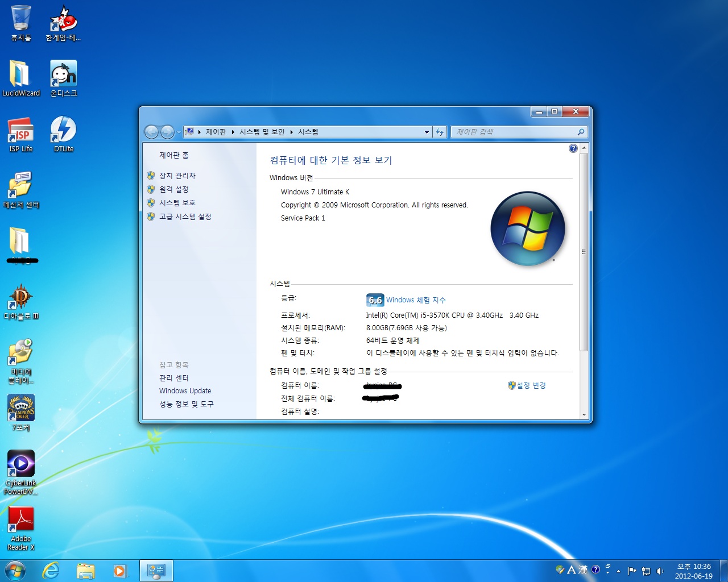The image size is (728, 582).
Task: Open the 제어판 홈 link
Action: [174, 155]
